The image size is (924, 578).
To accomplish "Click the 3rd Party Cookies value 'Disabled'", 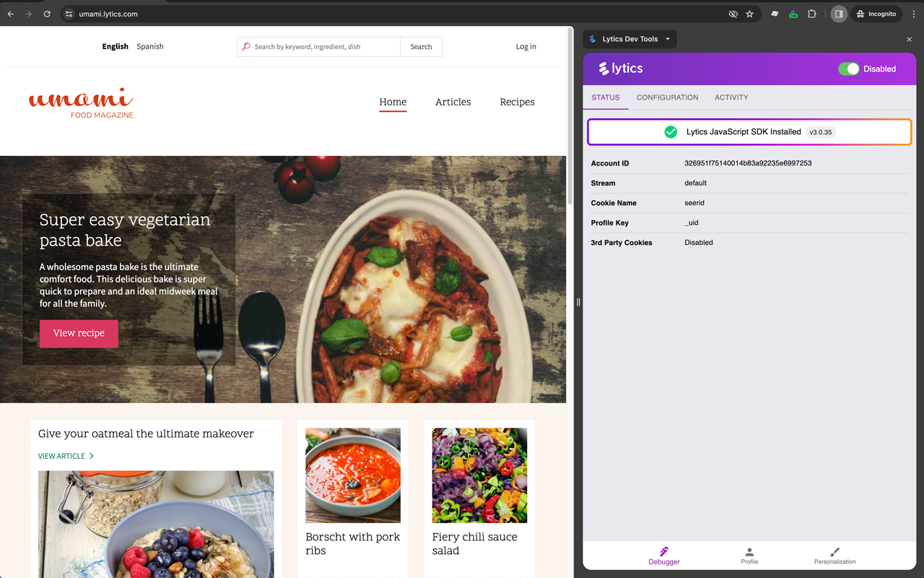I will click(x=699, y=243).
